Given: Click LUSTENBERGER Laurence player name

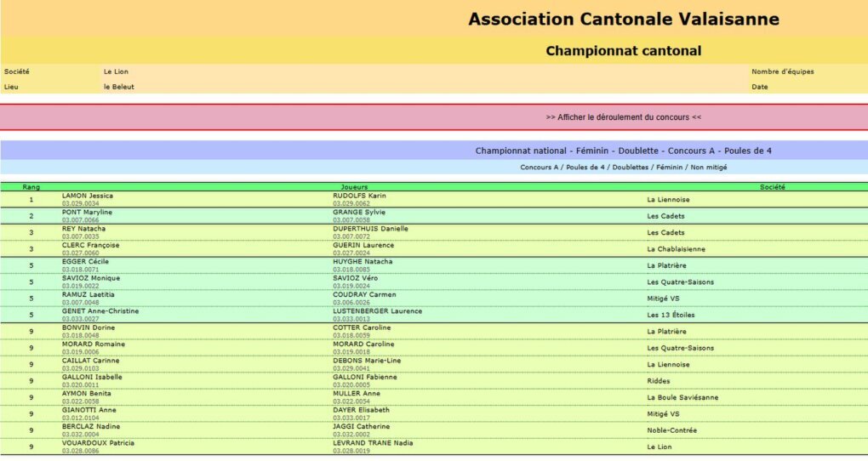Looking at the screenshot, I should tap(378, 311).
